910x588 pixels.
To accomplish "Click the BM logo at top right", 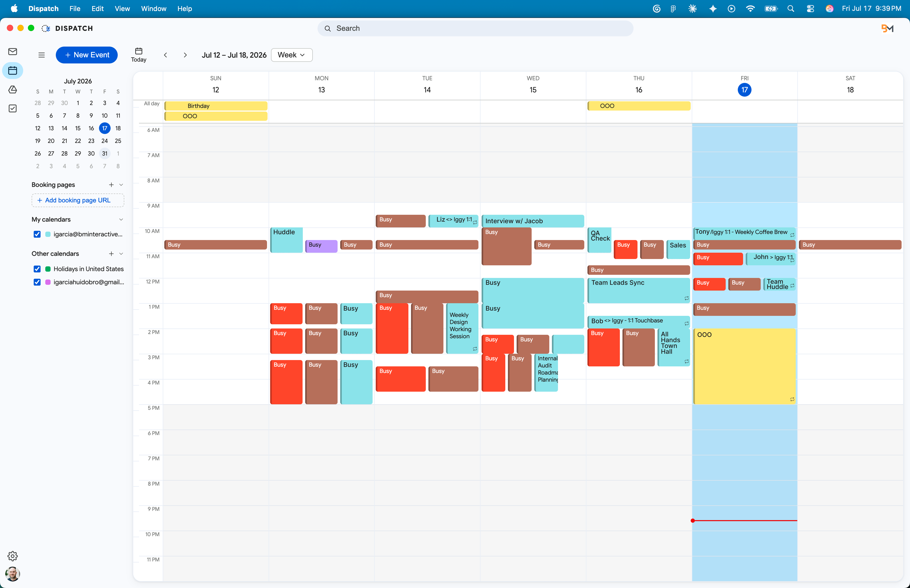I will coord(887,28).
